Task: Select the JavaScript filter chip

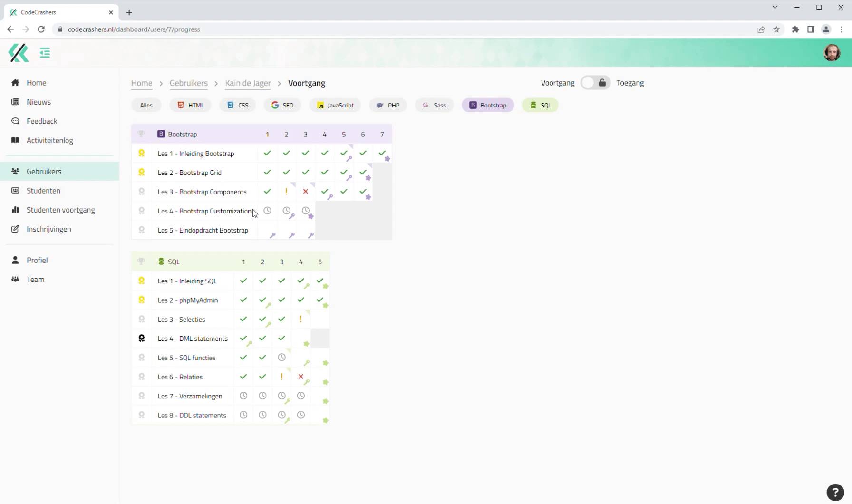Action: pyautogui.click(x=335, y=106)
